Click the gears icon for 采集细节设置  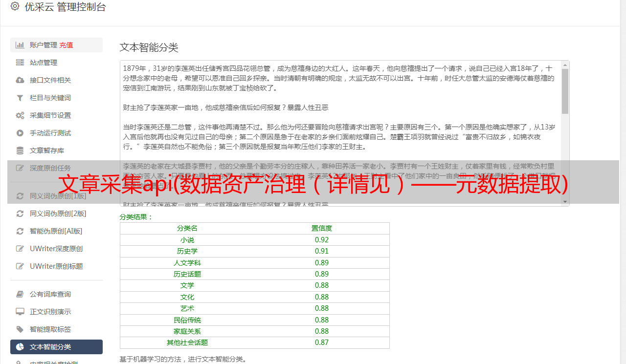(20, 115)
